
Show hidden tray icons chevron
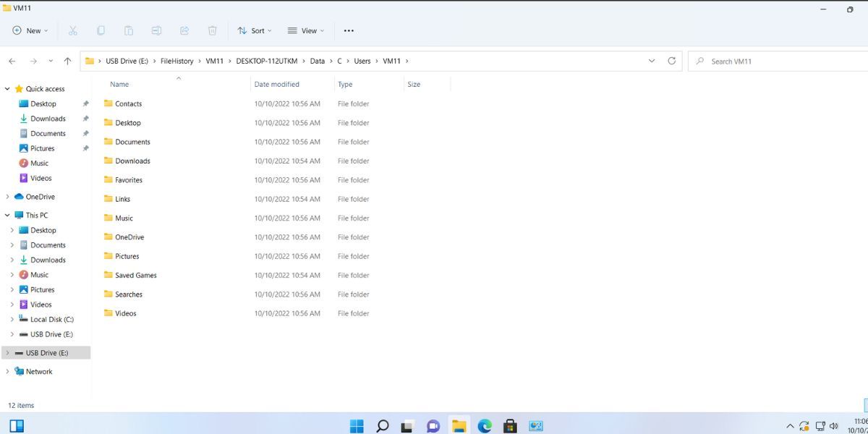coord(790,426)
